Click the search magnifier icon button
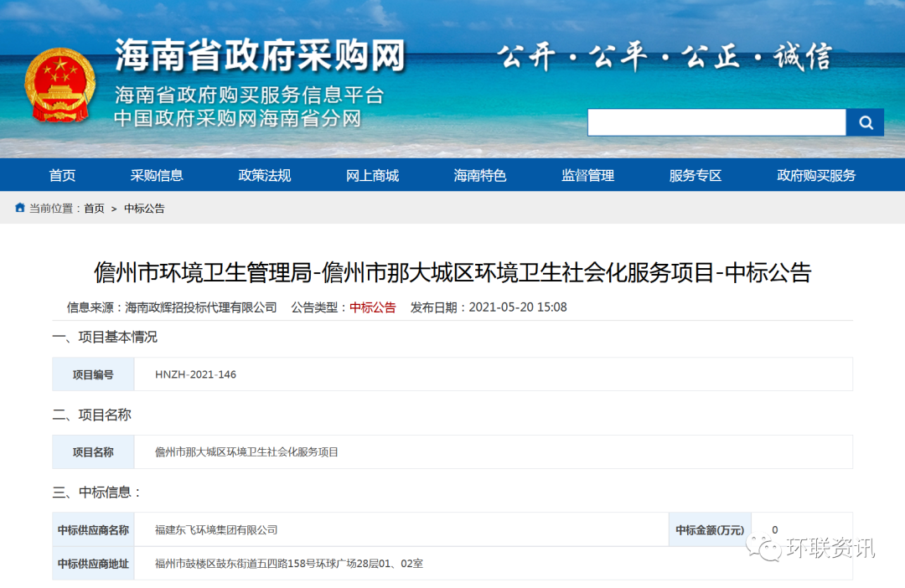This screenshot has height=588, width=905. pos(865,122)
